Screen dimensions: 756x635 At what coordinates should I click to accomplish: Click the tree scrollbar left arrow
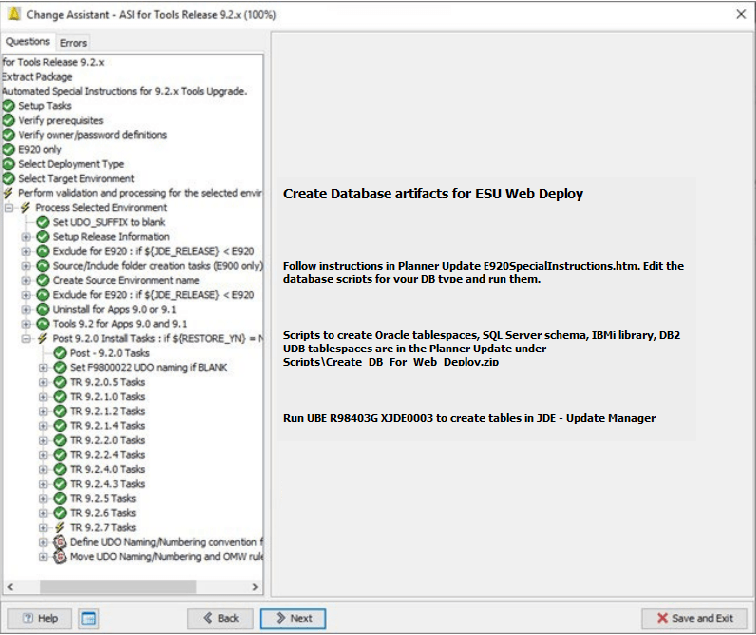(10, 587)
